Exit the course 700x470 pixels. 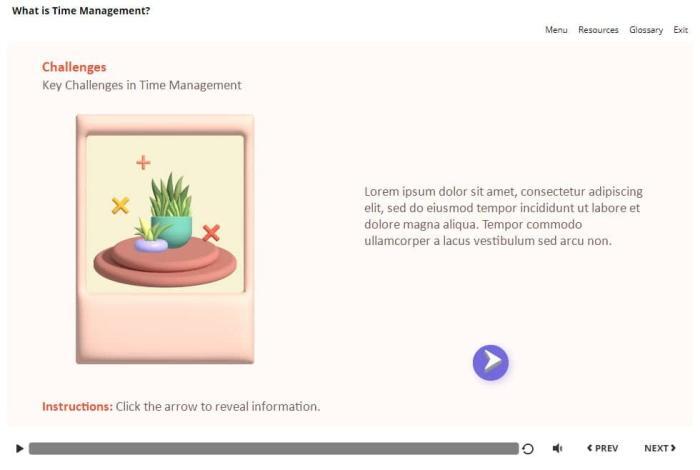tap(680, 30)
